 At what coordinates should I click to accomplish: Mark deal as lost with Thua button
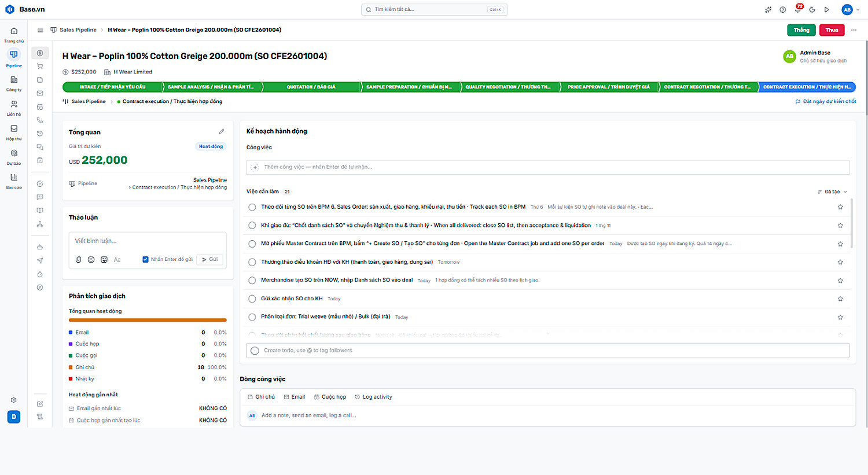(x=832, y=30)
